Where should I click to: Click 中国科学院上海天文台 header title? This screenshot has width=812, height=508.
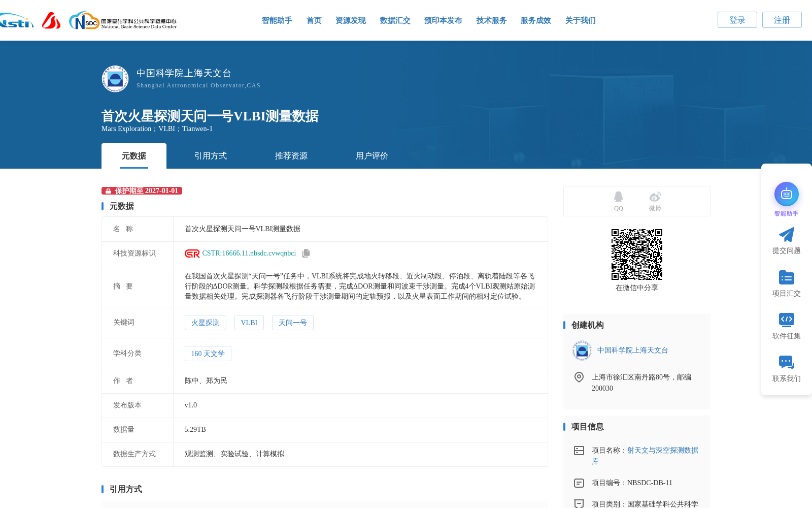[x=184, y=73]
